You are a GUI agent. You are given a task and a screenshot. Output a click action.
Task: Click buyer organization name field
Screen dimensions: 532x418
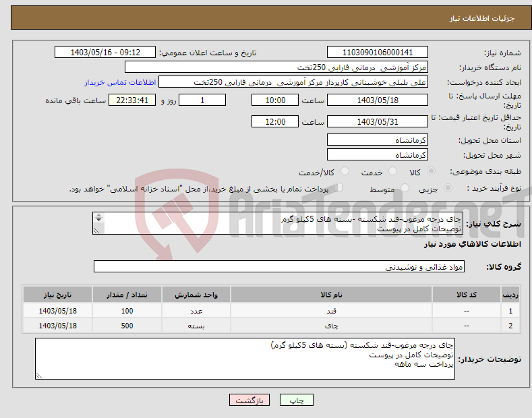[276, 67]
